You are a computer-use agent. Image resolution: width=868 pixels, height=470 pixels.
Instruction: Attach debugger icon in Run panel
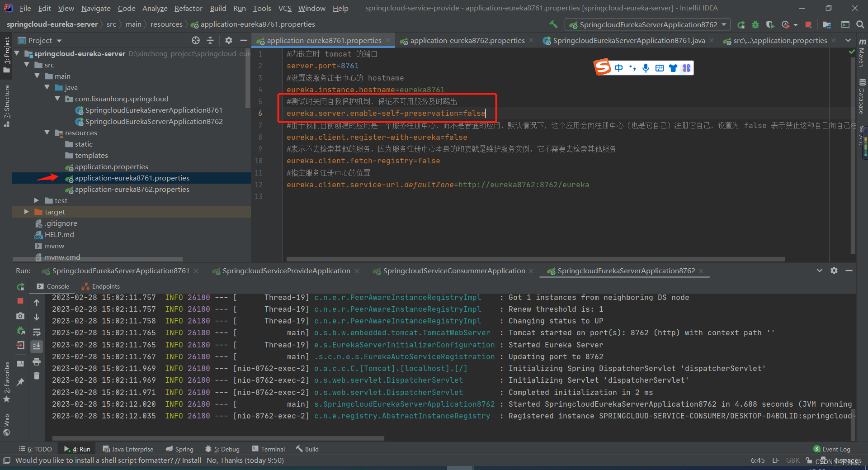tap(20, 331)
